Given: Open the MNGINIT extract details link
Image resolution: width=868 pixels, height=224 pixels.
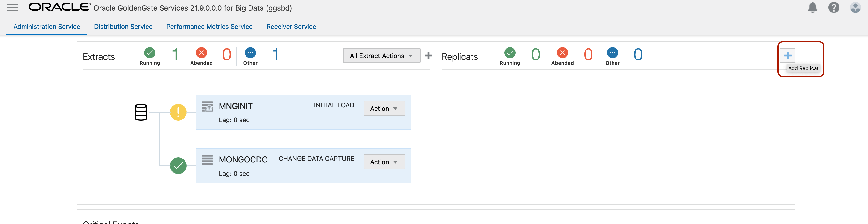Looking at the screenshot, I should click(x=235, y=106).
